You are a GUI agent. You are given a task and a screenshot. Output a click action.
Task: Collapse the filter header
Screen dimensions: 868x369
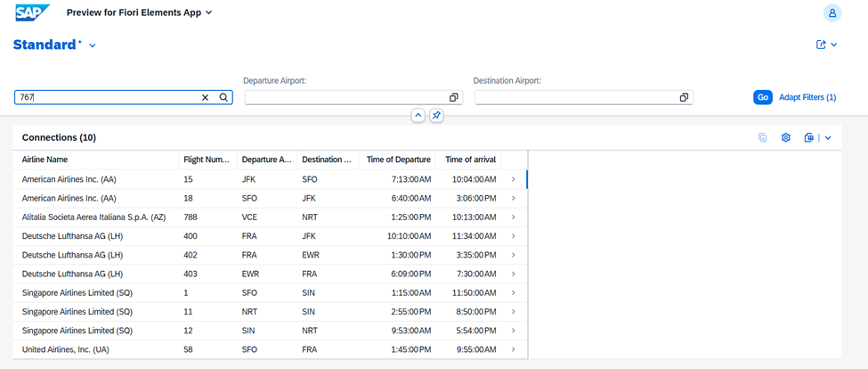click(x=418, y=116)
